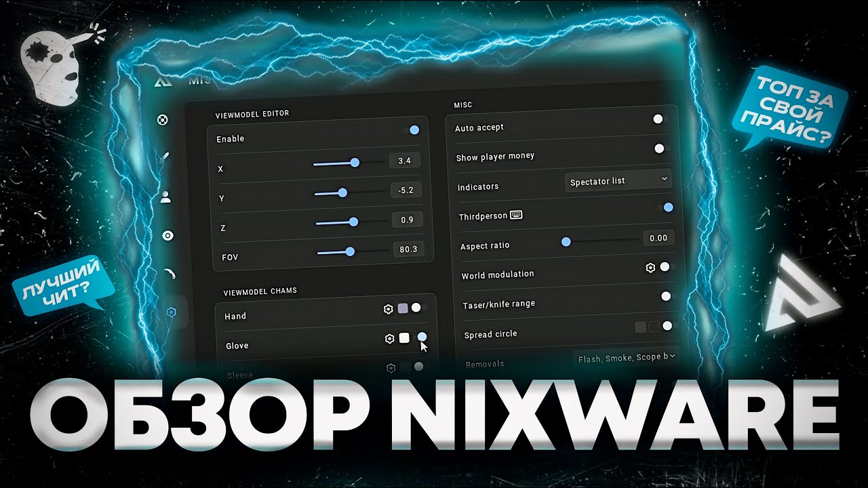The height and width of the screenshot is (488, 868).
Task: Toggle Spread circle switch
Action: (x=669, y=326)
